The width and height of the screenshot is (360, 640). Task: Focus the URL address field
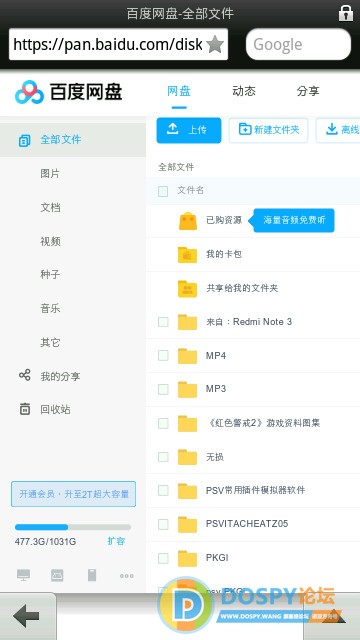pyautogui.click(x=118, y=44)
